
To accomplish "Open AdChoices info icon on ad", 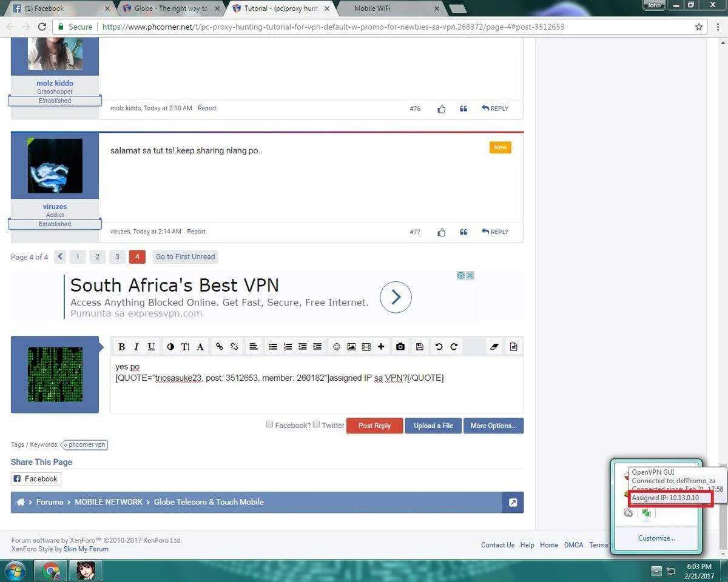I will coord(461,275).
